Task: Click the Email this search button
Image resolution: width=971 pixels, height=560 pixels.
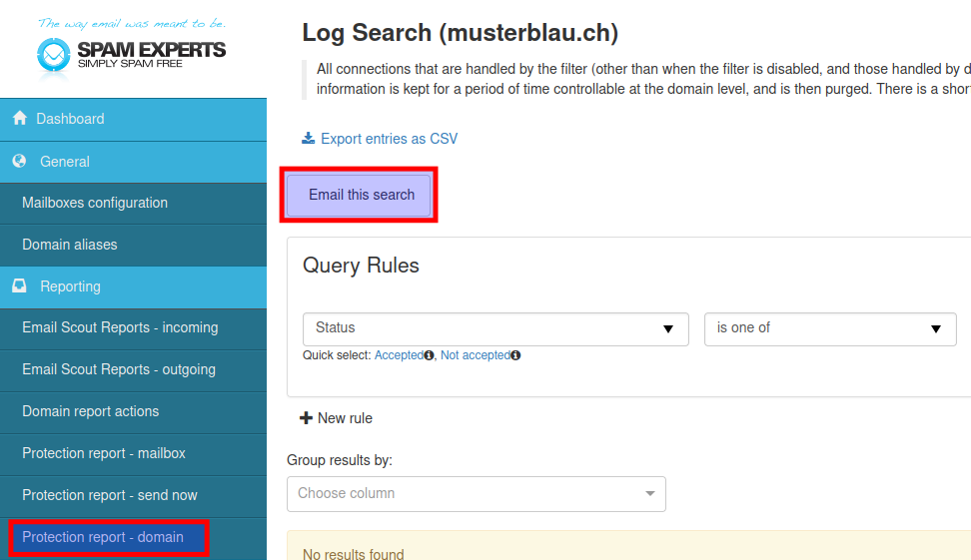Action: (359, 195)
